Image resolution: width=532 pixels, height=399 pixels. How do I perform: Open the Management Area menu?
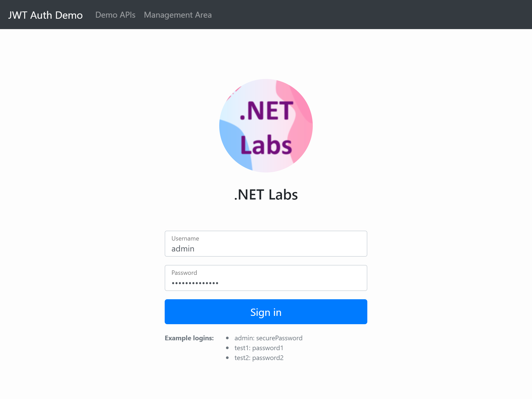tap(178, 14)
